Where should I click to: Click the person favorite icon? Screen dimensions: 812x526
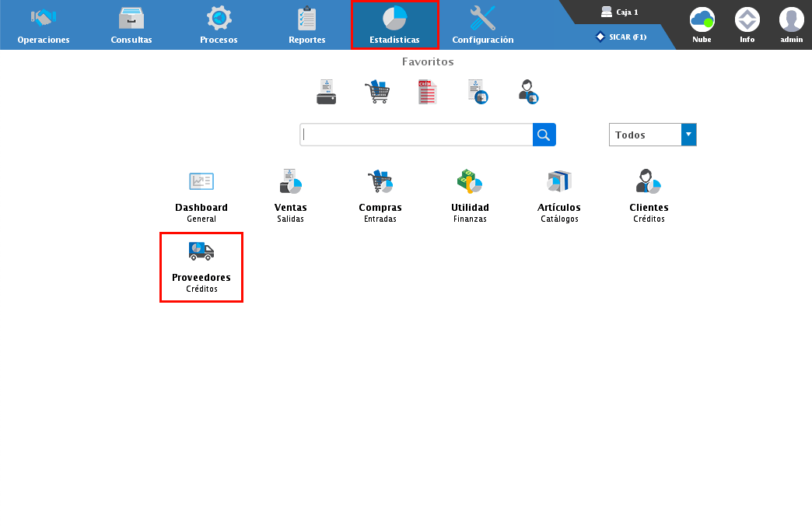tap(529, 92)
